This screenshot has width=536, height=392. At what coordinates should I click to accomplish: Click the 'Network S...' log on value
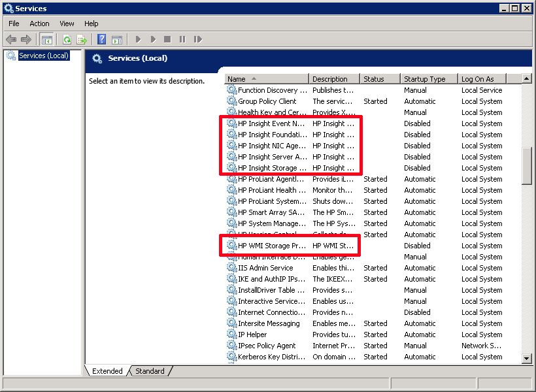point(481,346)
